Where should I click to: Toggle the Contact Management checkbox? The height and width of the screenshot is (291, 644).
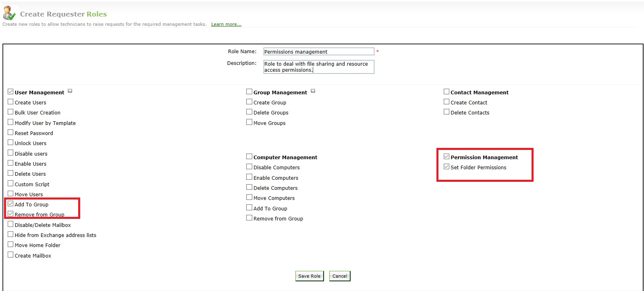click(x=447, y=92)
